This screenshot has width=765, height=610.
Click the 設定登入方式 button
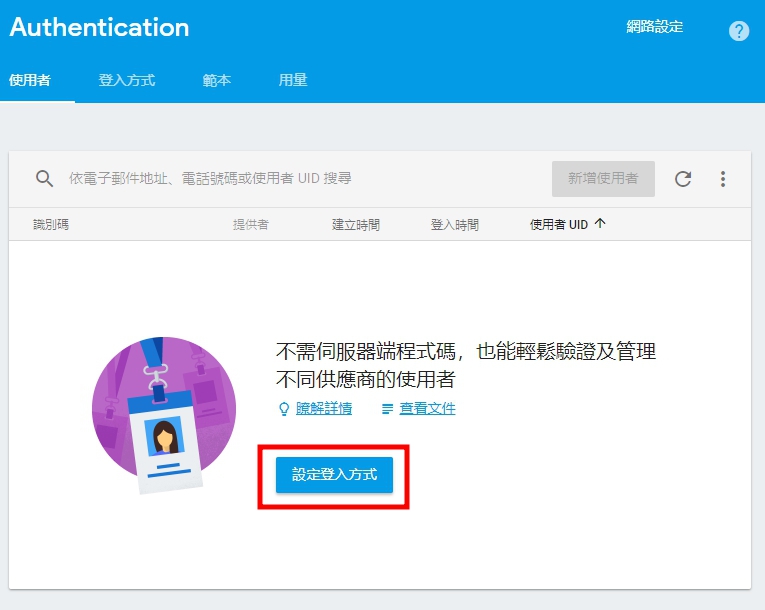pyautogui.click(x=334, y=475)
